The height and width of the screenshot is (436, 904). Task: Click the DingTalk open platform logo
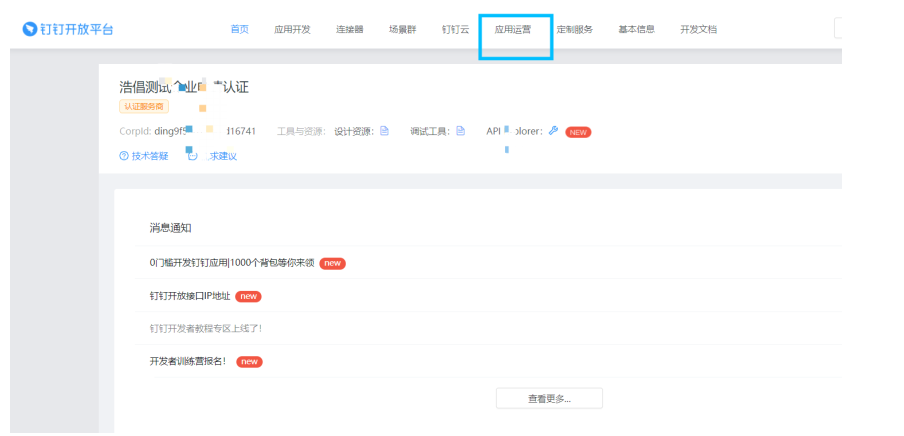68,29
